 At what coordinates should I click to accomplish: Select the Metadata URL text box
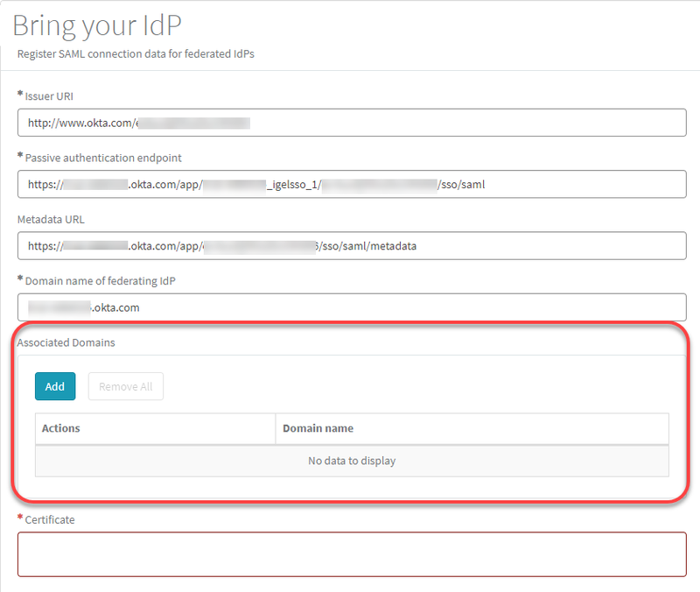coord(350,246)
